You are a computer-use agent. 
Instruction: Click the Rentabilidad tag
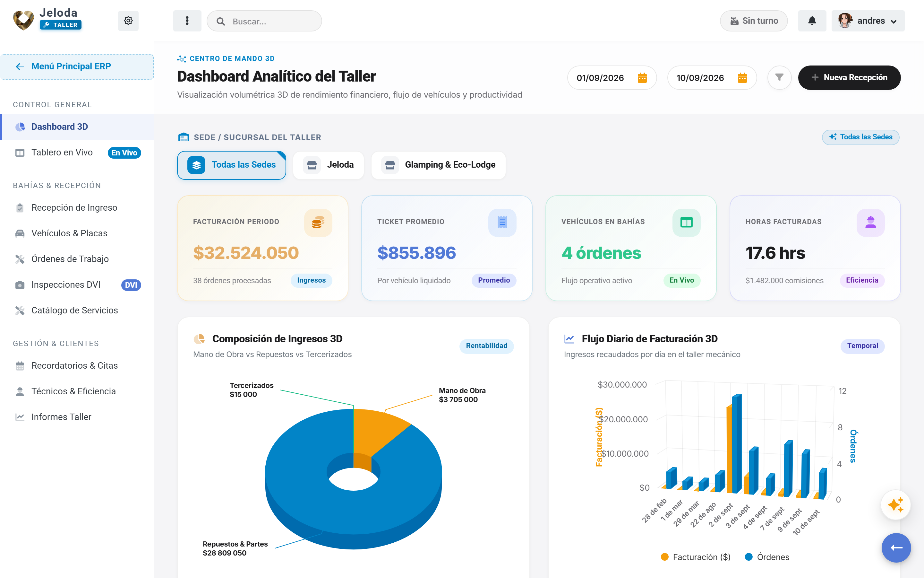(486, 346)
